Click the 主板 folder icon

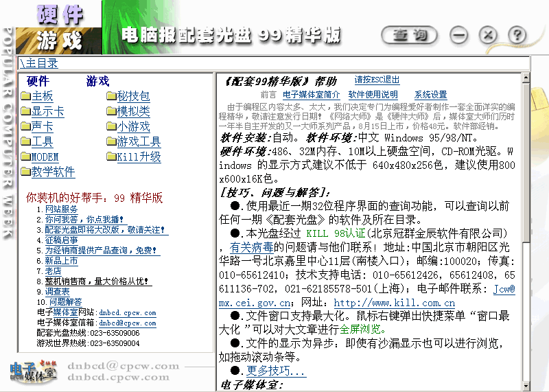click(x=25, y=96)
